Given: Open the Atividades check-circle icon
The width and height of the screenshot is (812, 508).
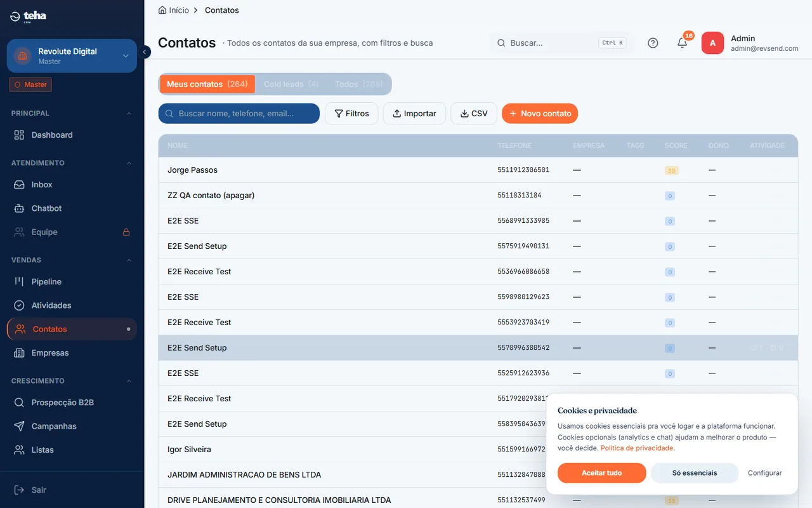Looking at the screenshot, I should point(19,305).
